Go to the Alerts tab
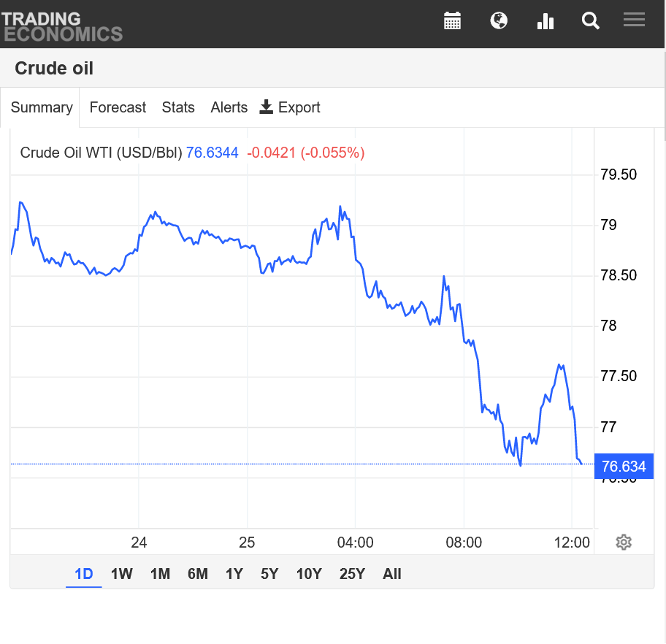The height and width of the screenshot is (644, 666). click(229, 107)
